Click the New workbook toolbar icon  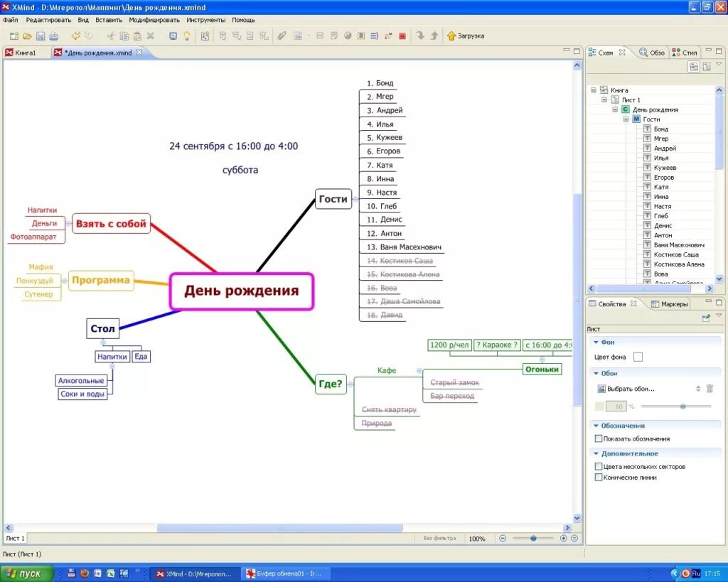tap(14, 36)
